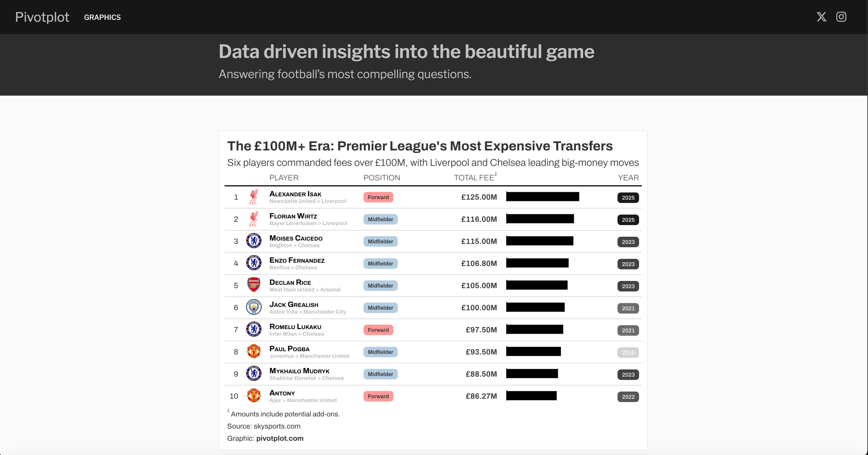This screenshot has height=455, width=868.
Task: Select the 2022 year badge next to Antony
Action: click(x=628, y=397)
